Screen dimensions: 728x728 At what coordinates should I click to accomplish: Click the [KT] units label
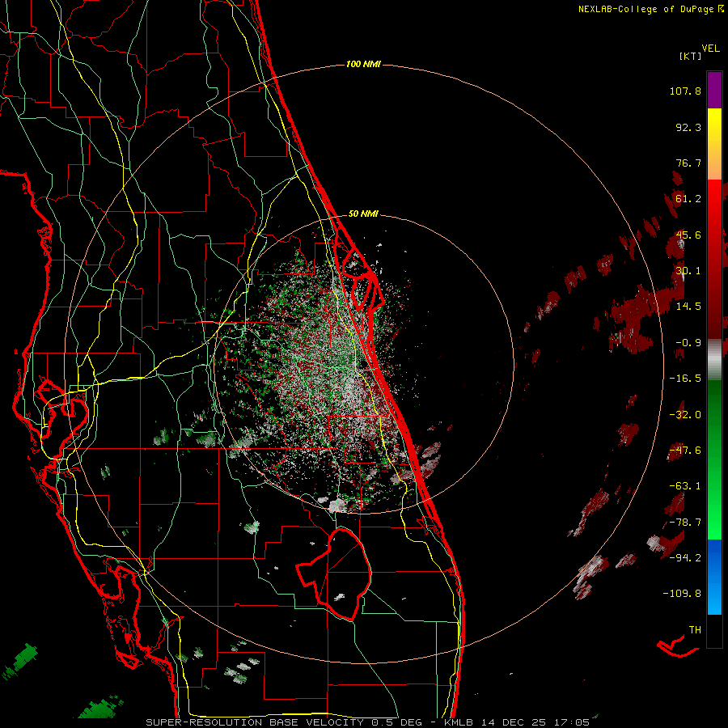point(691,56)
